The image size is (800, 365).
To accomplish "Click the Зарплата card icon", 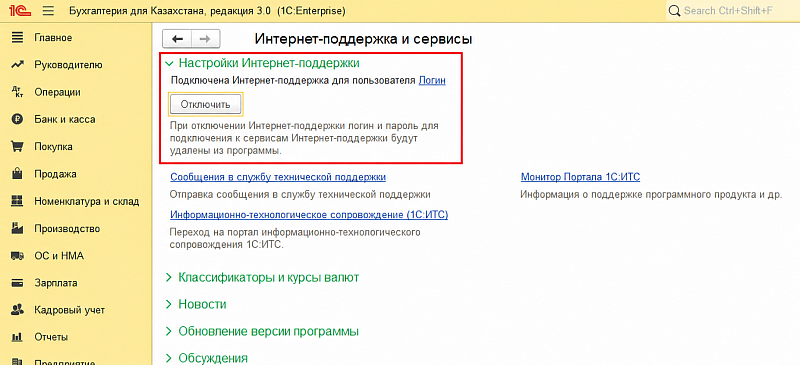I will point(17,283).
